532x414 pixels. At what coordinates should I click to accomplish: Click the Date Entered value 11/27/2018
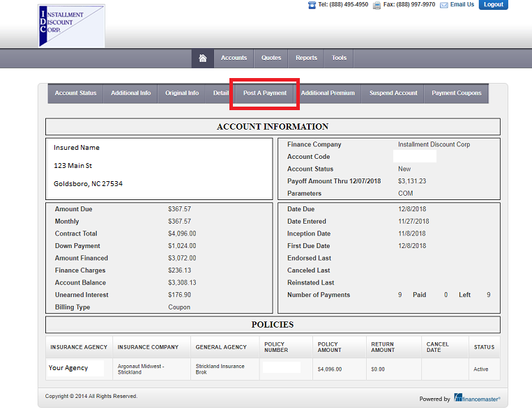[413, 221]
